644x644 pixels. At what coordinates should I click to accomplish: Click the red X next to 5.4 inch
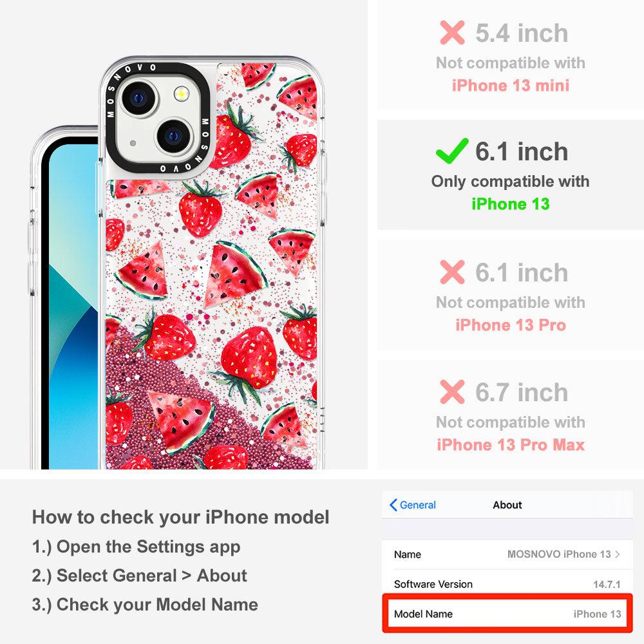click(x=452, y=32)
